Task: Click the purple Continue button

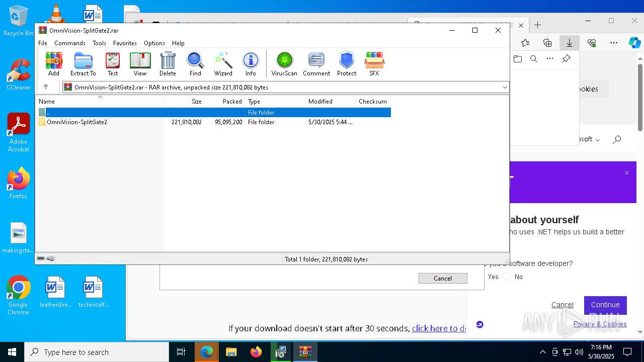Action: click(x=605, y=305)
